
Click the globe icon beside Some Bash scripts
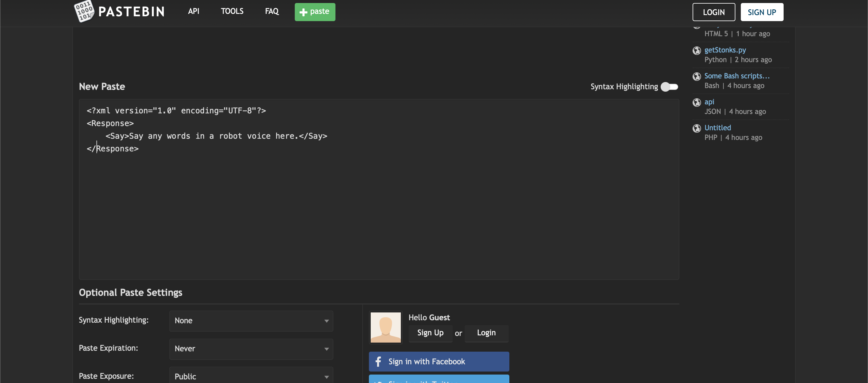[697, 77]
